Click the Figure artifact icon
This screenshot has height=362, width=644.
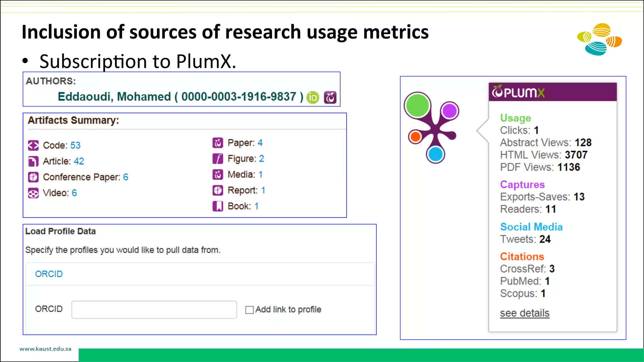(218, 159)
